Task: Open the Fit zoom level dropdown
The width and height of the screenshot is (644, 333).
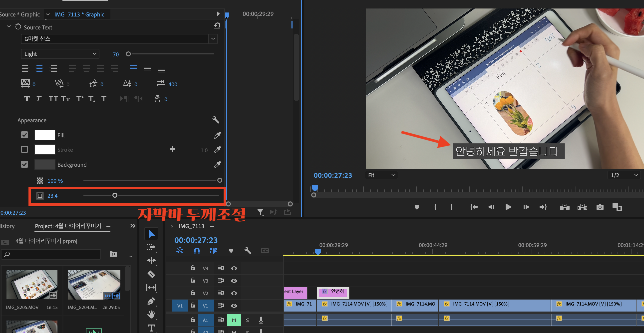Action: 381,175
